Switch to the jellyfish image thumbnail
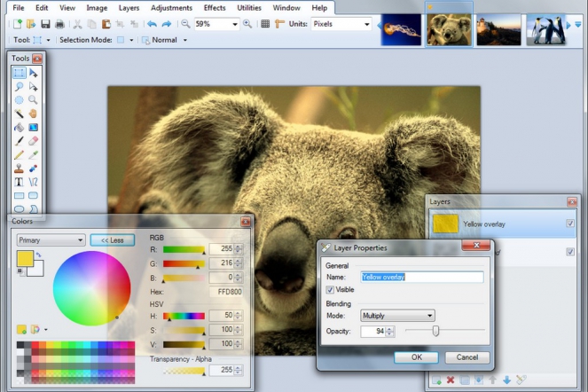The image size is (588, 392). 401,29
